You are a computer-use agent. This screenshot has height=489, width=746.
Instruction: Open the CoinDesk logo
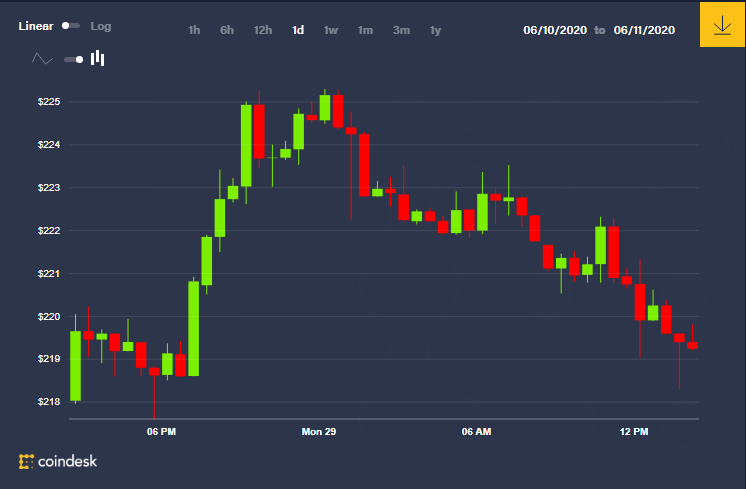58,461
